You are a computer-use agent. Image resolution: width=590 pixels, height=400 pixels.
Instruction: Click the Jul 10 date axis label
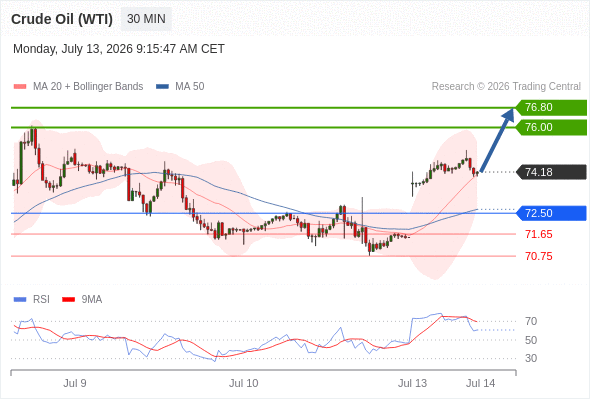[243, 383]
